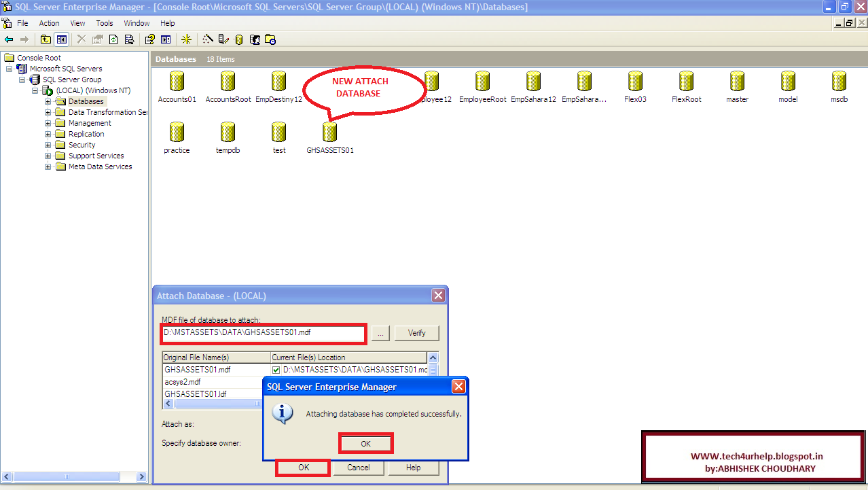Select the Accounts01 database icon

point(177,82)
